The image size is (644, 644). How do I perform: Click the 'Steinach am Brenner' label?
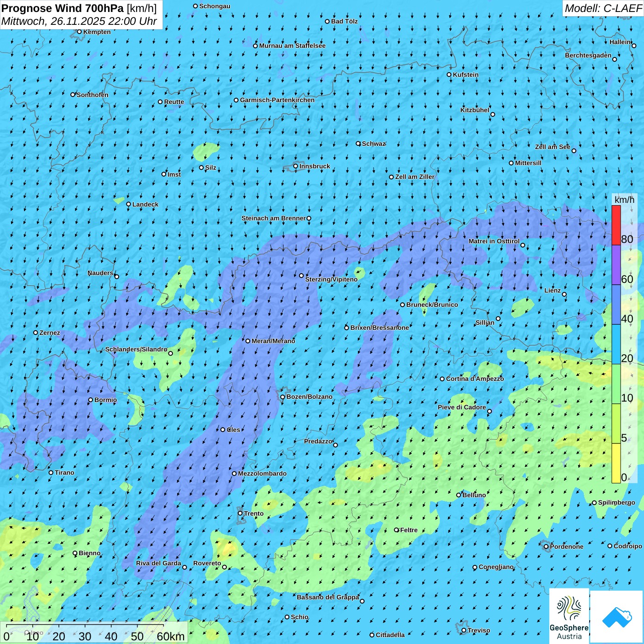(x=274, y=218)
